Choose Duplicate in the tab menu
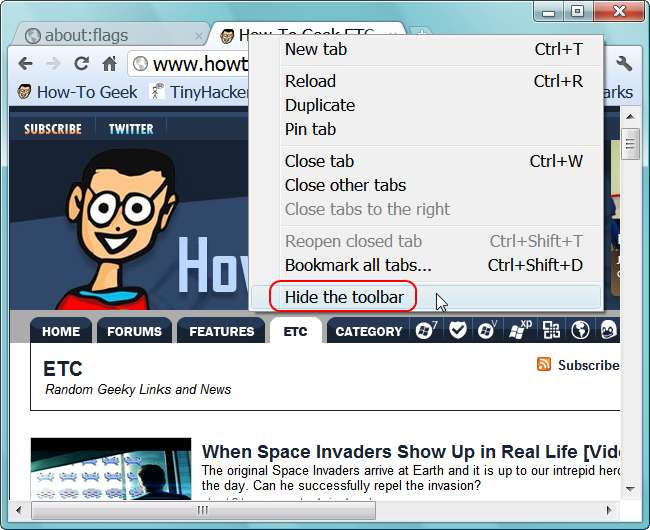The width and height of the screenshot is (650, 530). [426, 105]
